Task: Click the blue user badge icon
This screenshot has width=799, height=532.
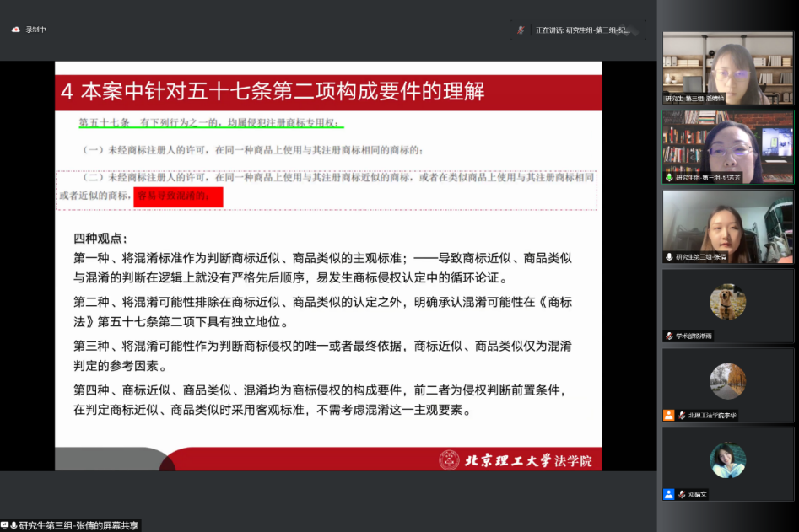Action: (x=668, y=494)
